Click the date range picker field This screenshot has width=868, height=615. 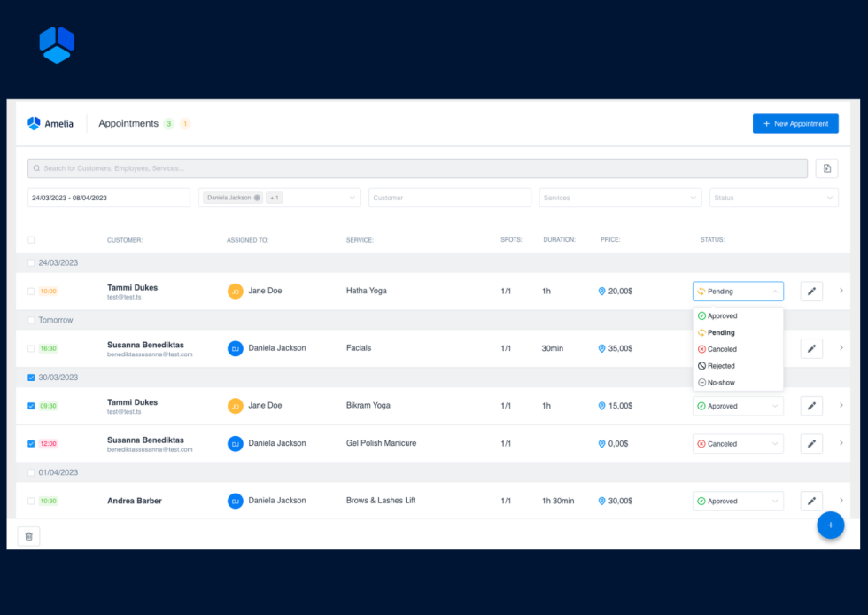[108, 198]
